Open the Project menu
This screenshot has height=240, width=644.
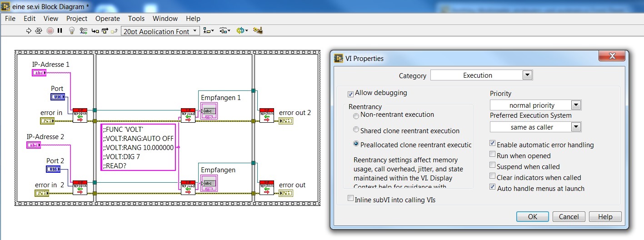77,19
